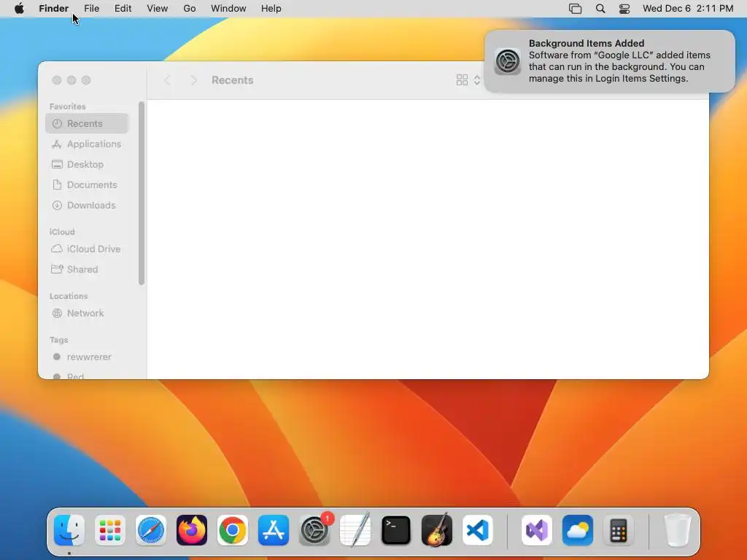Click the sidebar vertical scrollbar
The height and width of the screenshot is (560, 747).
[141, 192]
